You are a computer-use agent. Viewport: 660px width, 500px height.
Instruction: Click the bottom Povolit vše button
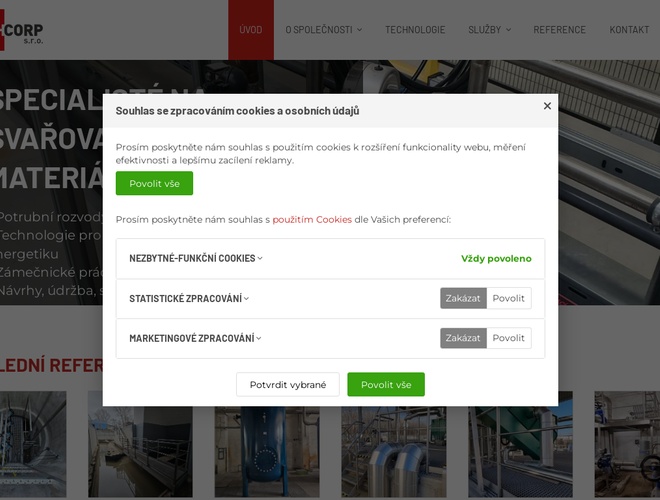point(385,385)
